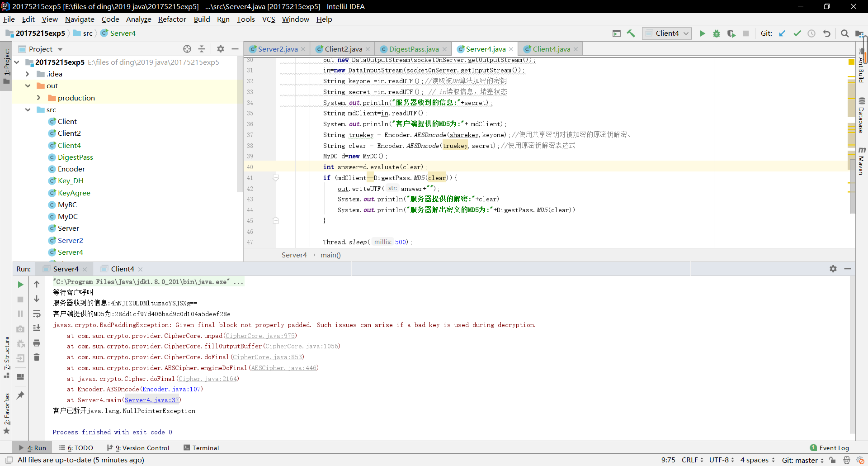This screenshot has width=868, height=466.
Task: Collapse all nodes in the Project panel
Action: 202,49
